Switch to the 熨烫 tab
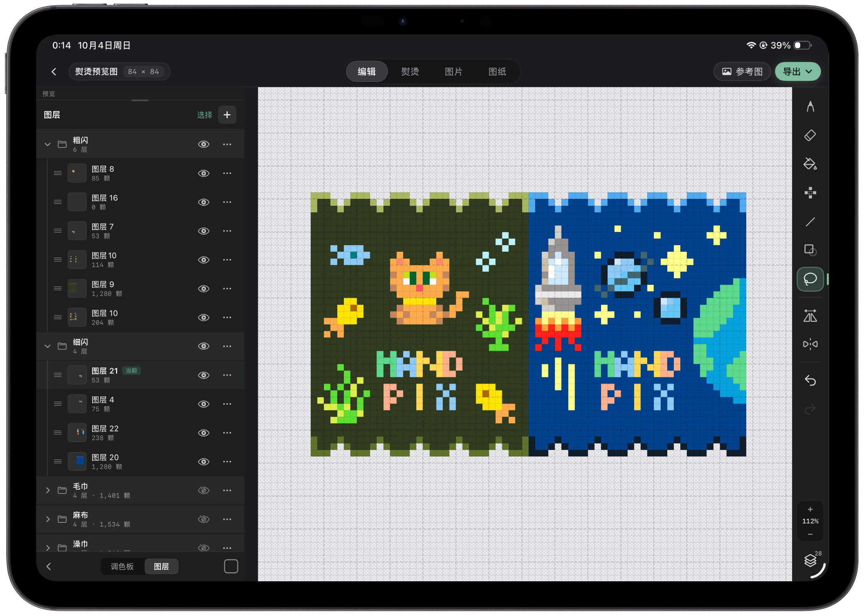865x616 pixels. click(x=410, y=72)
